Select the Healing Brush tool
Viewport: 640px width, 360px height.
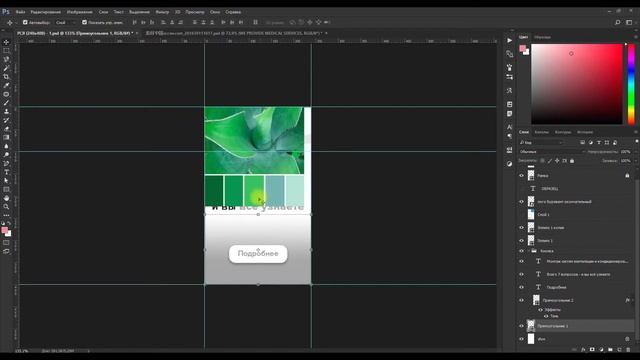(6, 94)
